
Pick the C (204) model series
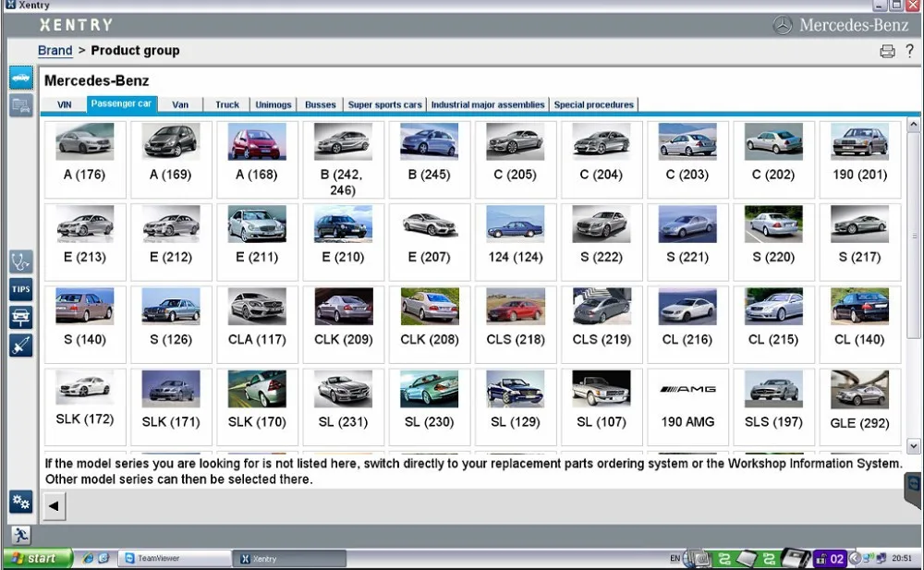(602, 159)
